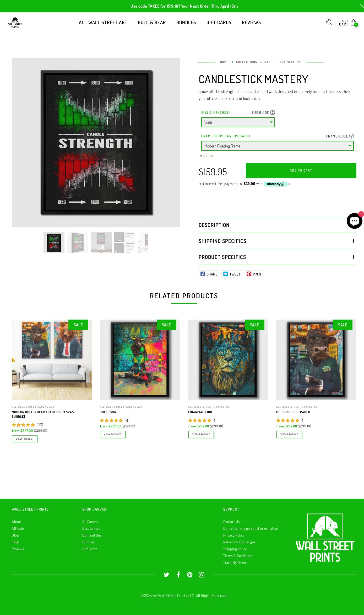Click the Add to Cart button
Viewport: 364px width, 615px height.
(301, 171)
